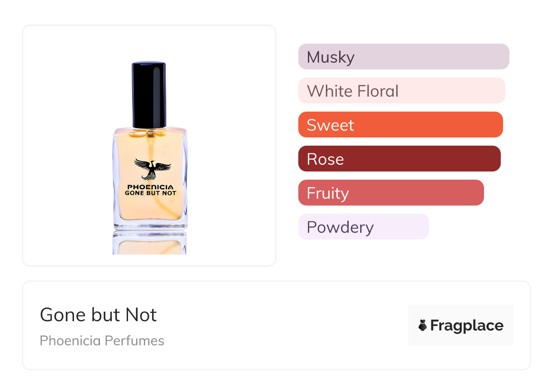Click PHOENICIA text printed on the bottle
Screen dimensions: 553x392
coord(150,186)
